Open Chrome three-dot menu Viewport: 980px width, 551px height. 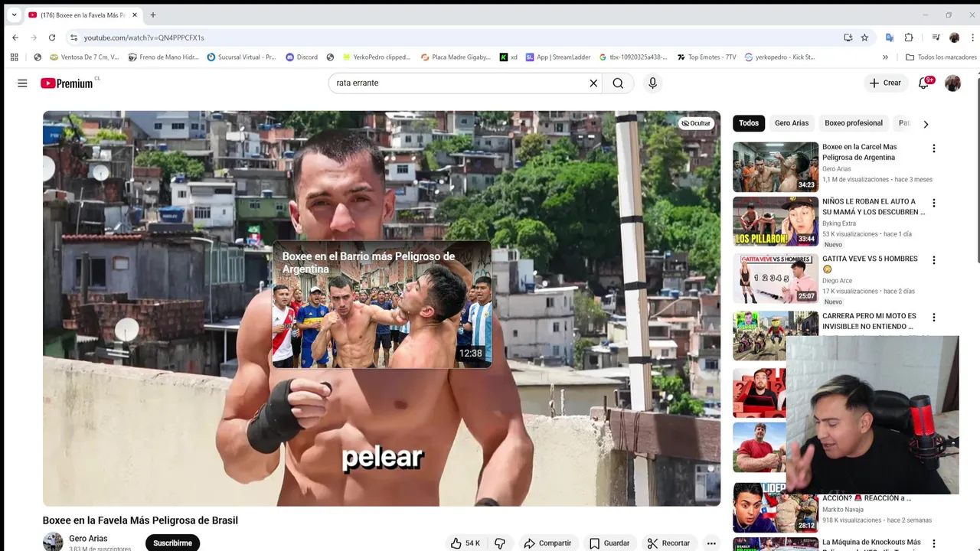point(973,37)
